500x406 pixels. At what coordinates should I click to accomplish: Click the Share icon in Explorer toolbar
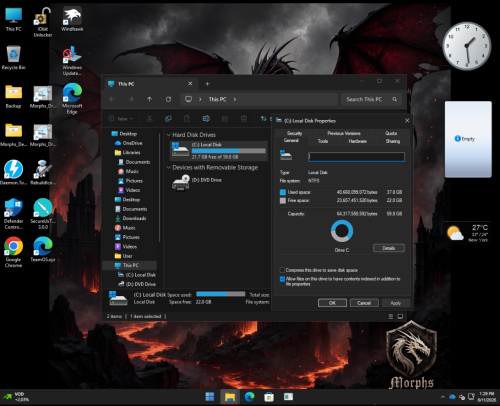point(225,119)
